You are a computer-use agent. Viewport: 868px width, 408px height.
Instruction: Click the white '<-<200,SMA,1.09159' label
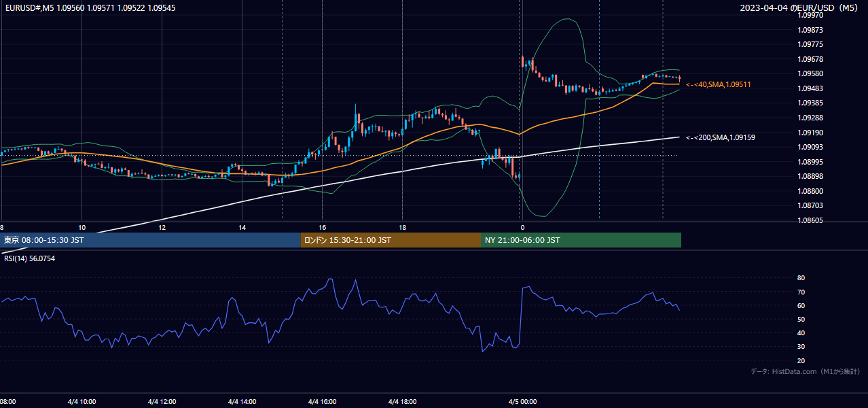pyautogui.click(x=721, y=137)
